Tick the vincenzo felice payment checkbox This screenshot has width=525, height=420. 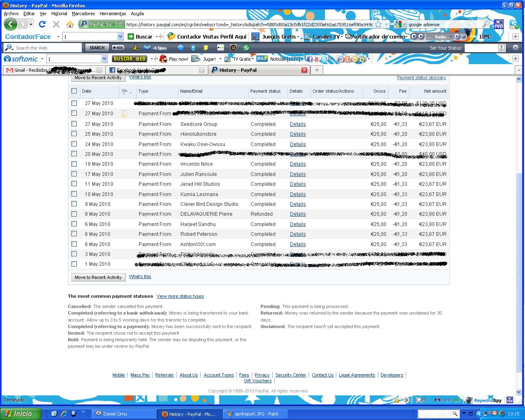tap(74, 164)
